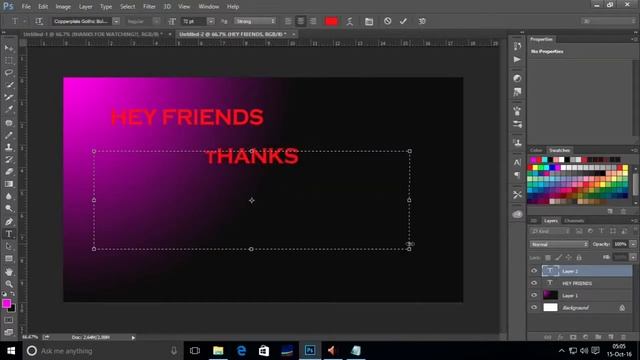Select the Gradient tool
This screenshot has height=360, width=640.
pos(9,184)
